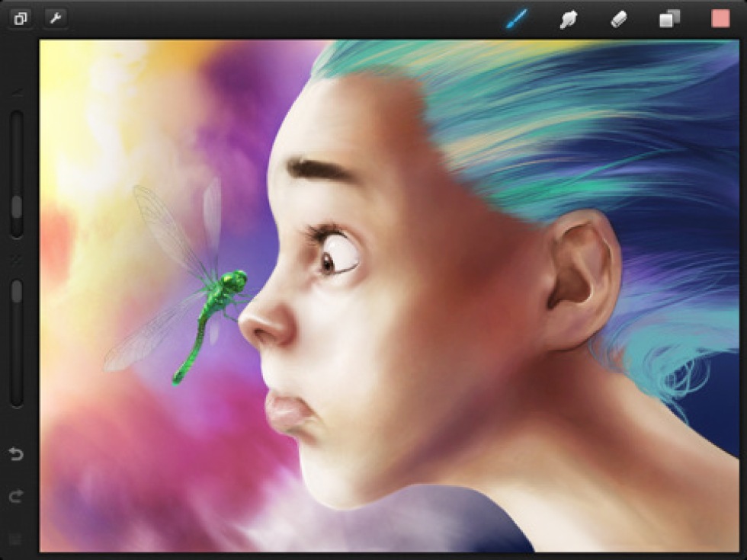Tap the dim square at sidebar bottom
This screenshot has width=747, height=560.
(x=16, y=539)
